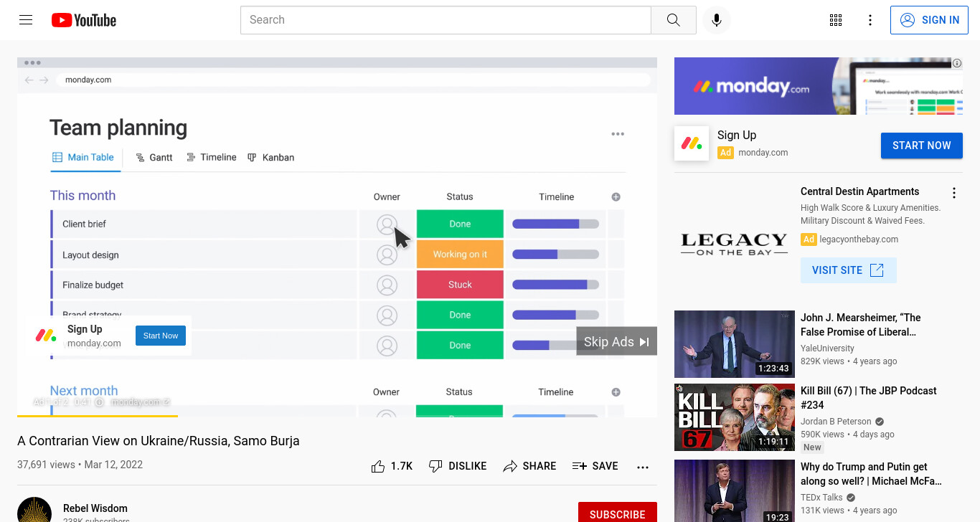Open YouTube apps grid

pos(836,20)
